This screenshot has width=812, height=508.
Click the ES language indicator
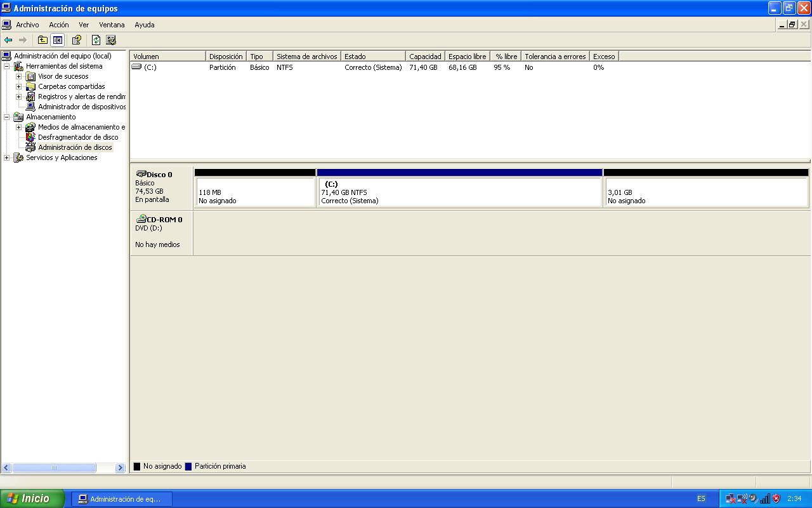[x=701, y=498]
